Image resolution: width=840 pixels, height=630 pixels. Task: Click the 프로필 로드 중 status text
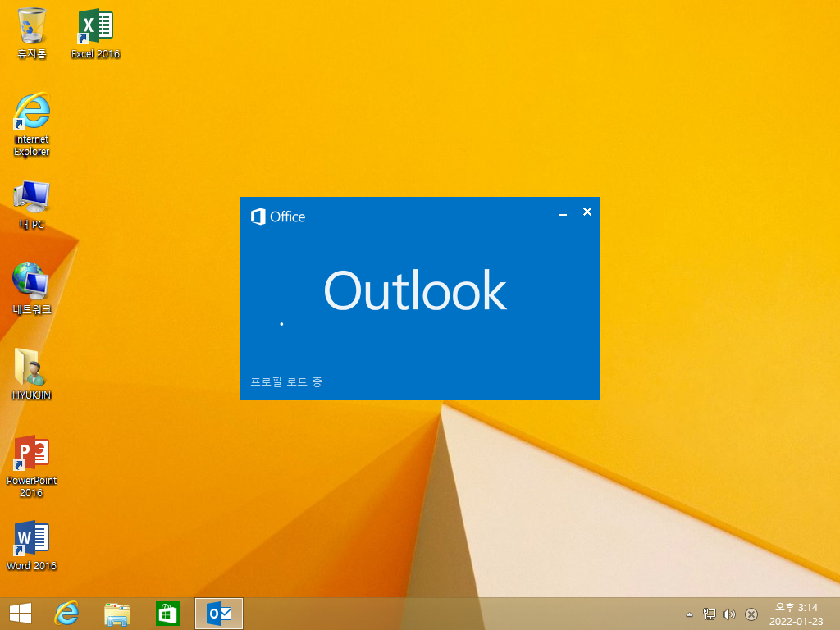286,382
